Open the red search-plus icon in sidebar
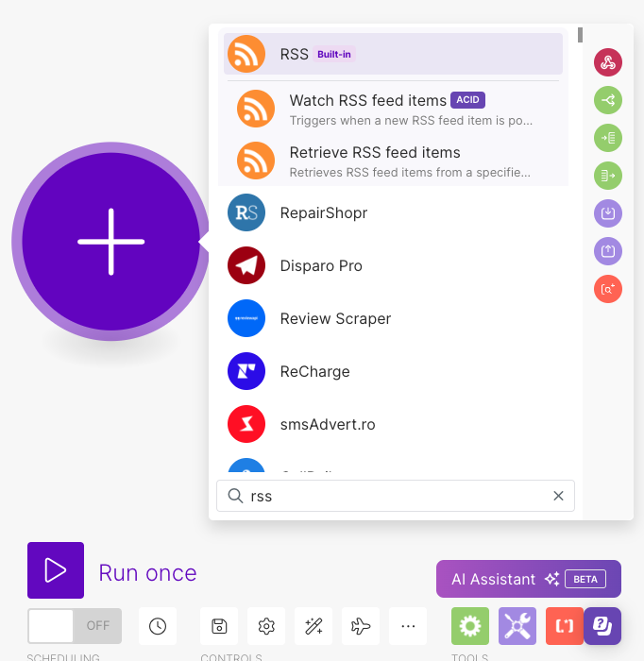The height and width of the screenshot is (661, 644). pyautogui.click(x=608, y=289)
